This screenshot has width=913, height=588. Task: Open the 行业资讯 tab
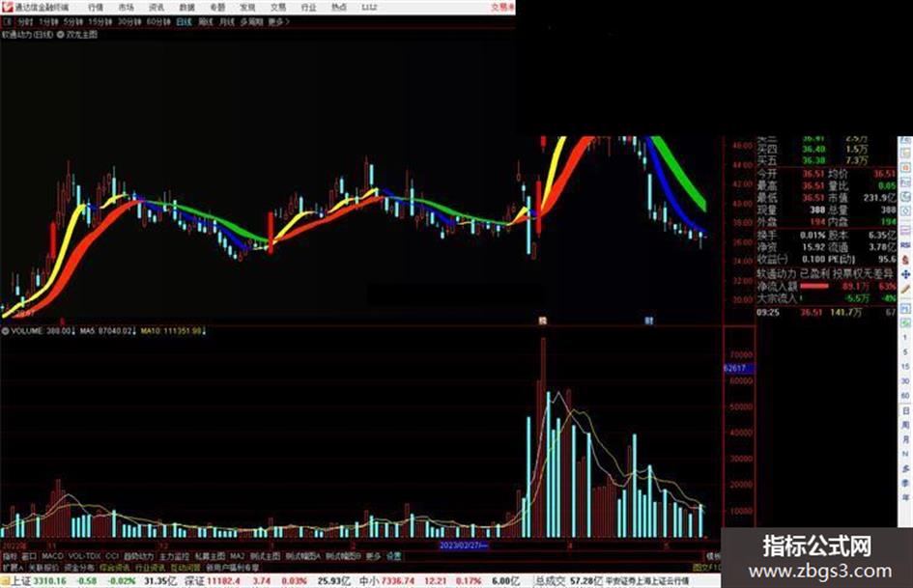point(150,567)
